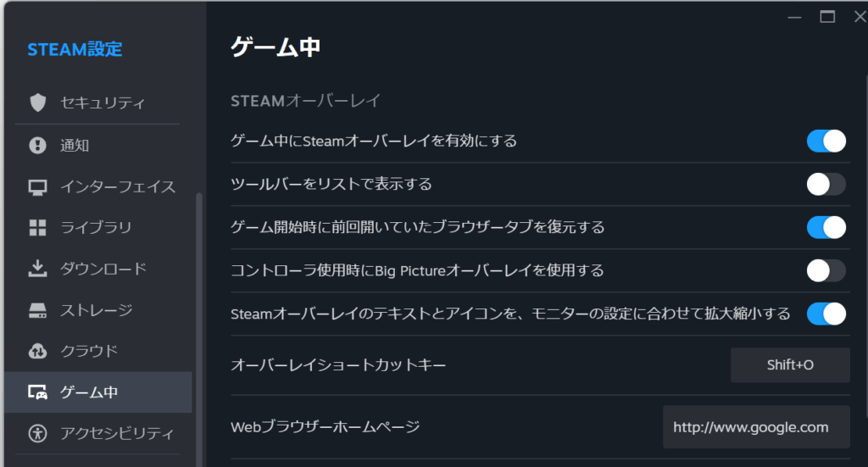Enable the Big Pictureオーバーレイ toggle
Screen dimensions: 868x467
(826, 270)
